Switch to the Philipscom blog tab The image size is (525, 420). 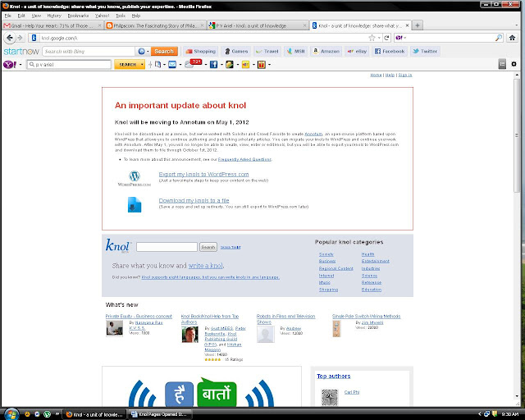coord(155,25)
